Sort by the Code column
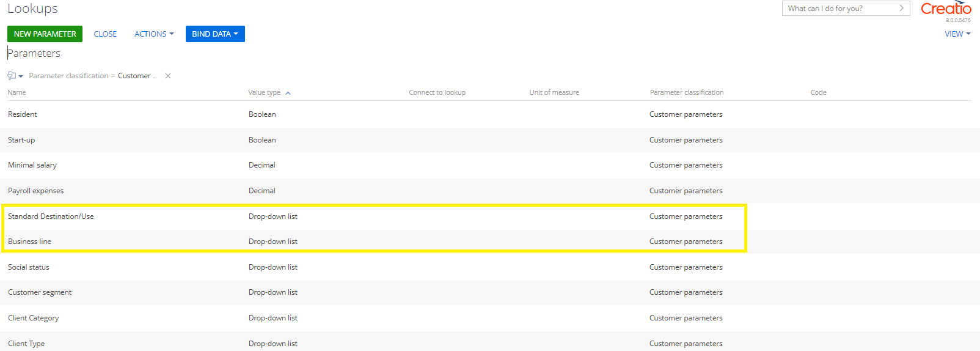Viewport: 980px width, 351px height. [x=818, y=92]
